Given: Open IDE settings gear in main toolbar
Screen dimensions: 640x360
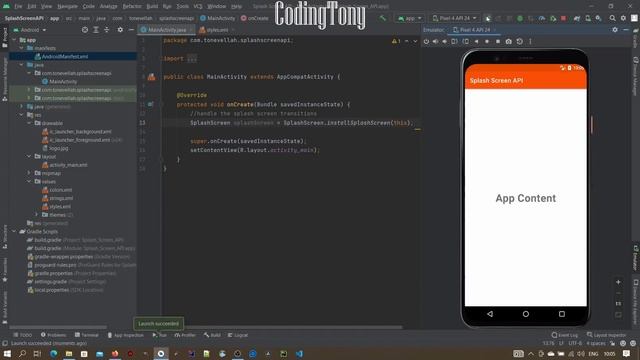Looking at the screenshot, I should [623, 18].
